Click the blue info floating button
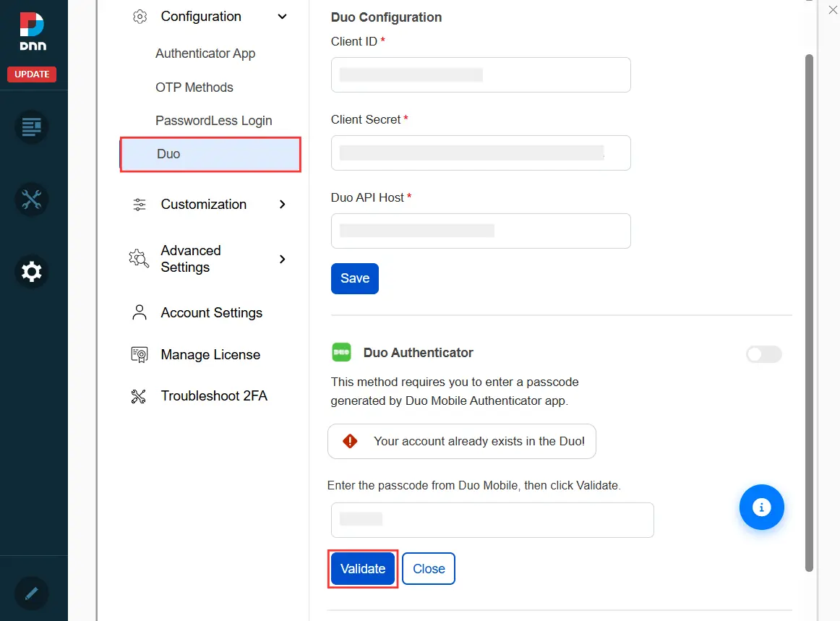Viewport: 840px width, 621px height. 761,507
